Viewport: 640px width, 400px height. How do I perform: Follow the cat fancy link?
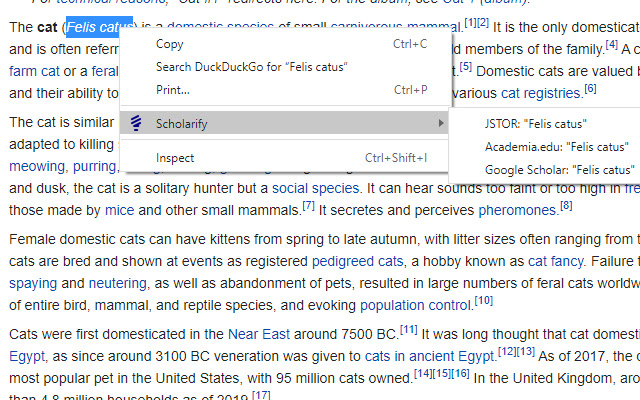pos(556,261)
